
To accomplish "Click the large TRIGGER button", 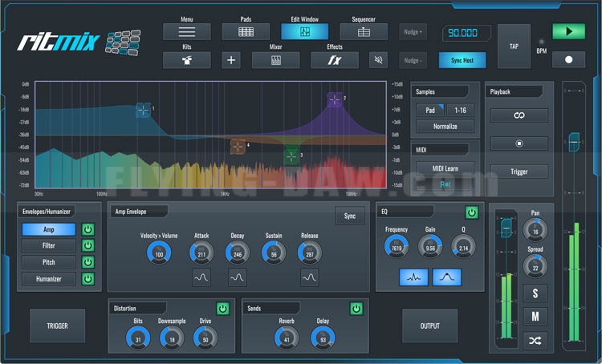I will click(57, 326).
